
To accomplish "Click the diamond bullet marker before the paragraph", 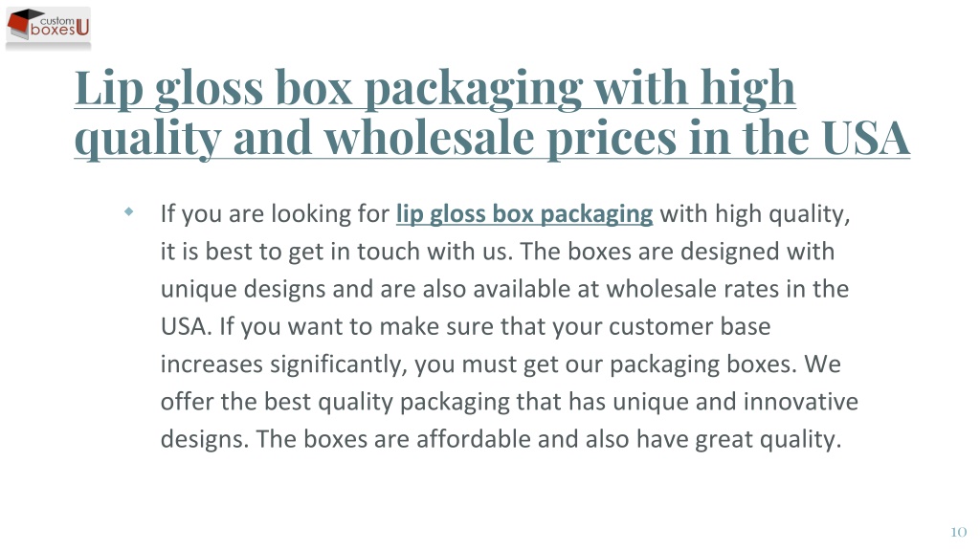I will click(x=129, y=211).
